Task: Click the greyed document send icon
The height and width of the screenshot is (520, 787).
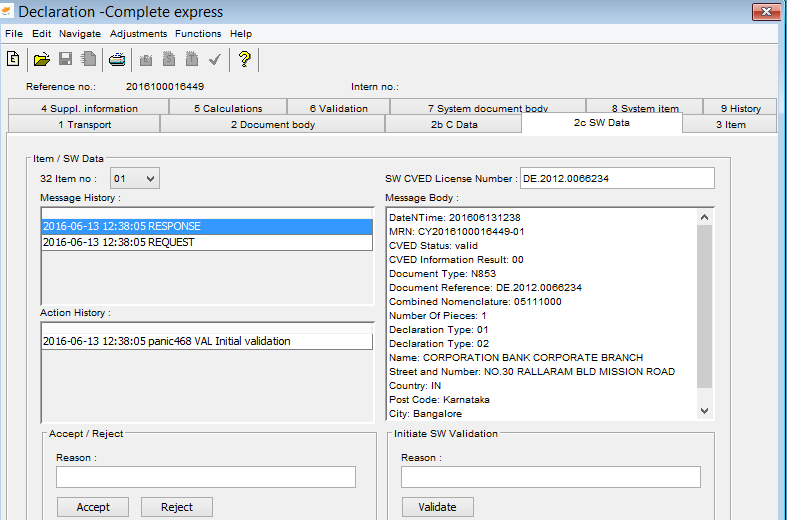Action: (88, 59)
